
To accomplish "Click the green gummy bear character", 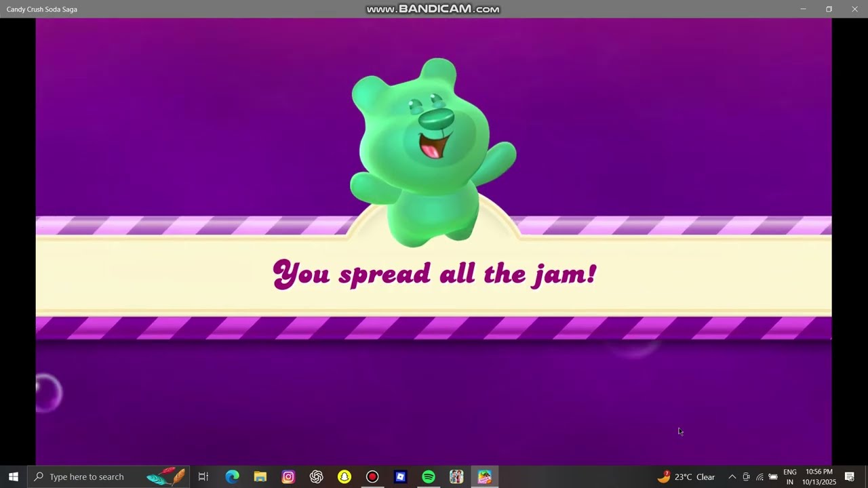I will (433, 152).
